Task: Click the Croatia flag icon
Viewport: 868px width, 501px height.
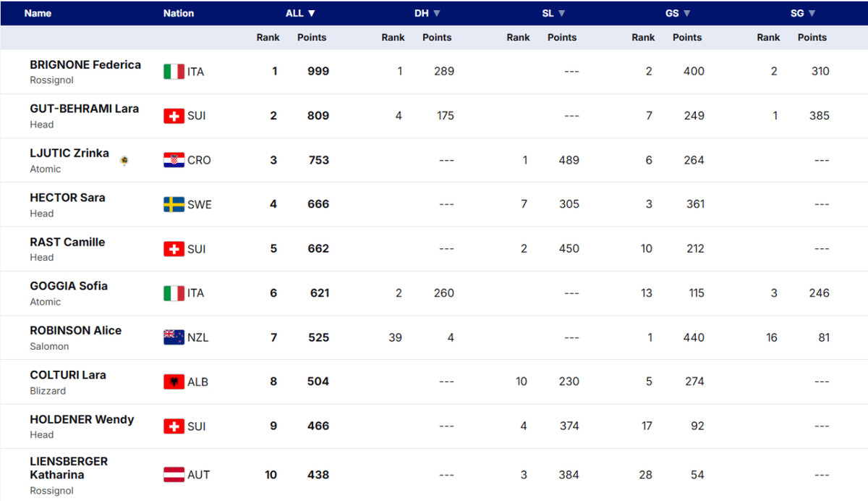Action: click(174, 160)
